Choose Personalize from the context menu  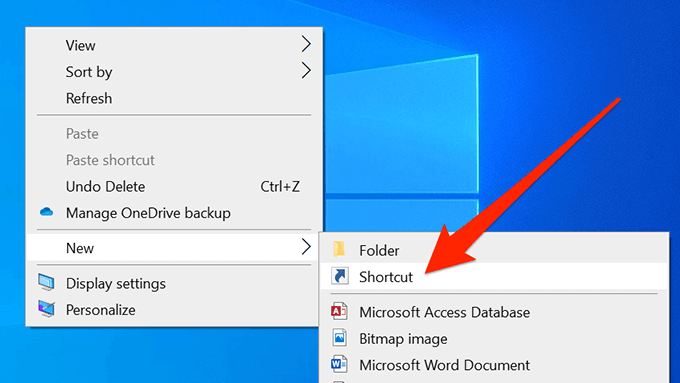(174, 310)
